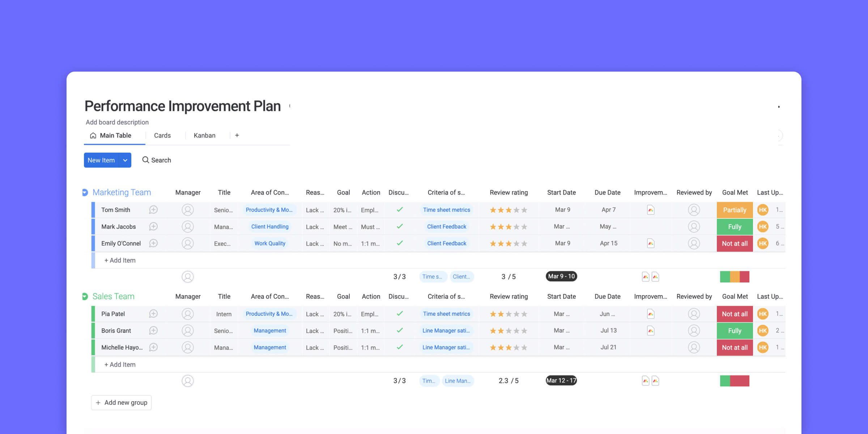Collapse the Marketing Team group
This screenshot has width=868, height=434.
(x=85, y=192)
